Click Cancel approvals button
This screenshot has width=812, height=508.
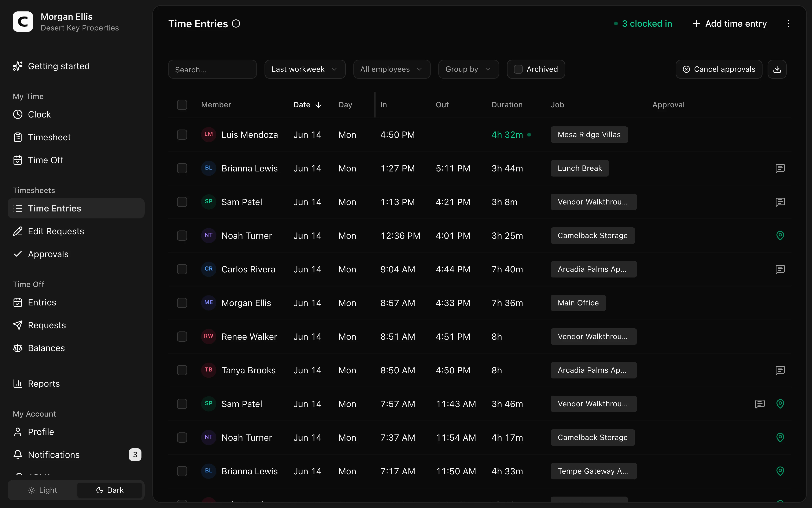pos(719,69)
